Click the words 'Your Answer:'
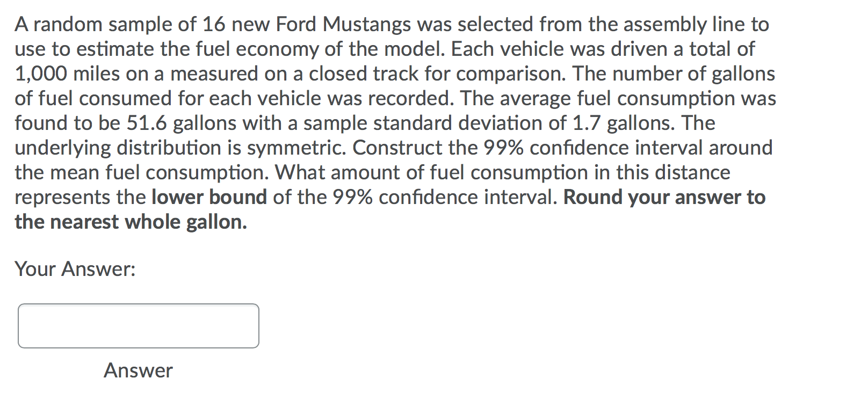This screenshot has height=393, width=868. click(x=75, y=268)
